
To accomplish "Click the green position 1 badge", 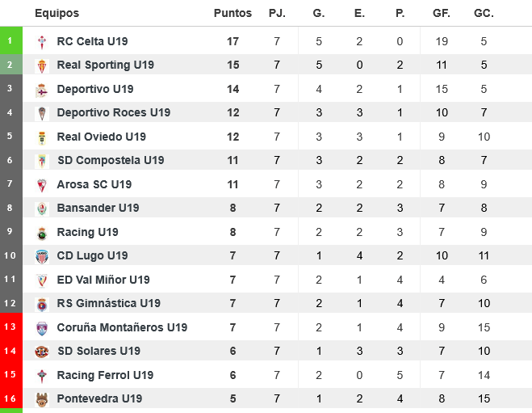I will point(10,41).
